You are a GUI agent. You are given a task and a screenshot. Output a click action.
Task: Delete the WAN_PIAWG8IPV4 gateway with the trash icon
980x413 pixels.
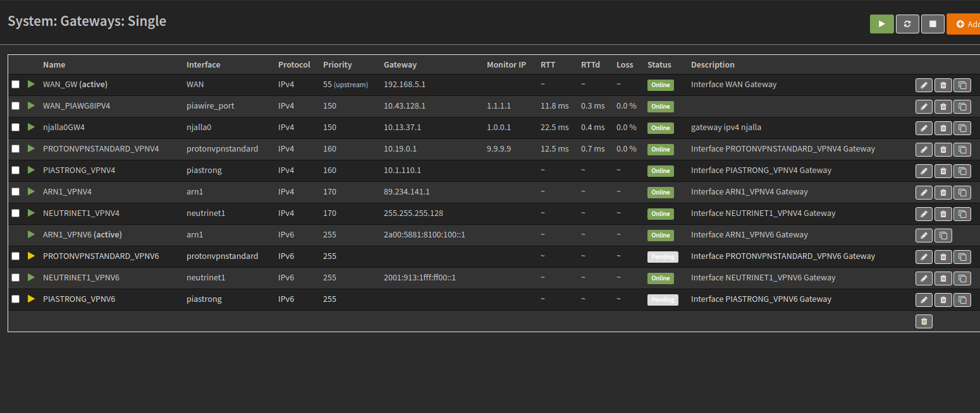click(x=943, y=107)
